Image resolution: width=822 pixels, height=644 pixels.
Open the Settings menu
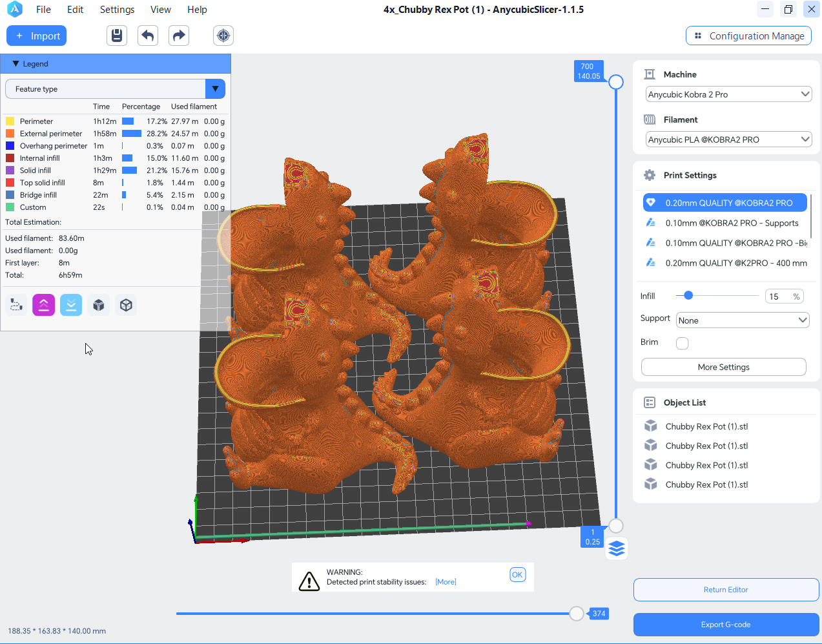tap(117, 10)
